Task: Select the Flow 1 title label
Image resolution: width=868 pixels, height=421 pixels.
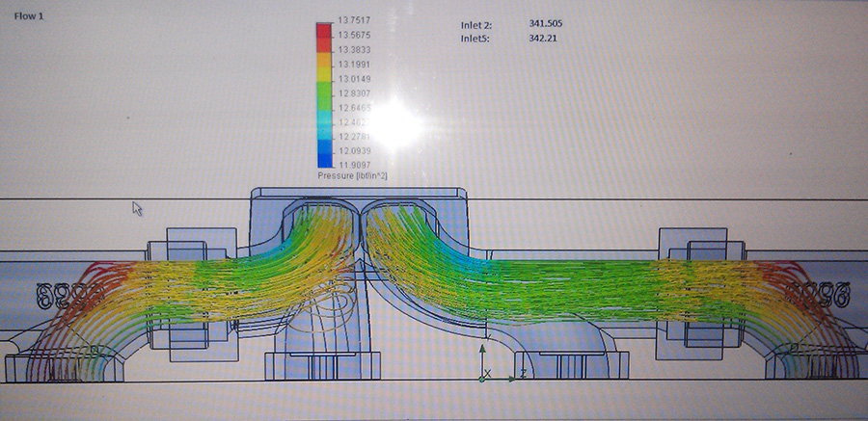Action: (26, 17)
